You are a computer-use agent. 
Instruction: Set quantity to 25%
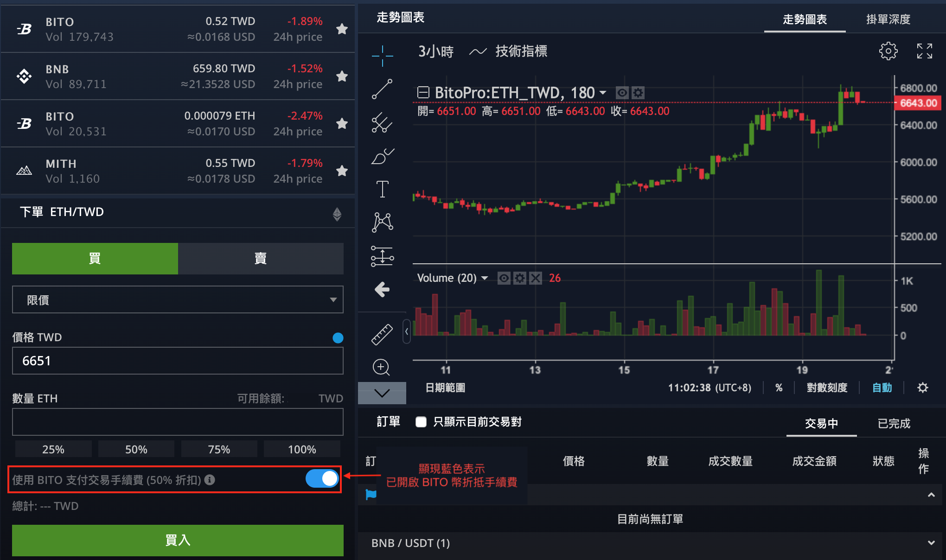[x=53, y=449]
